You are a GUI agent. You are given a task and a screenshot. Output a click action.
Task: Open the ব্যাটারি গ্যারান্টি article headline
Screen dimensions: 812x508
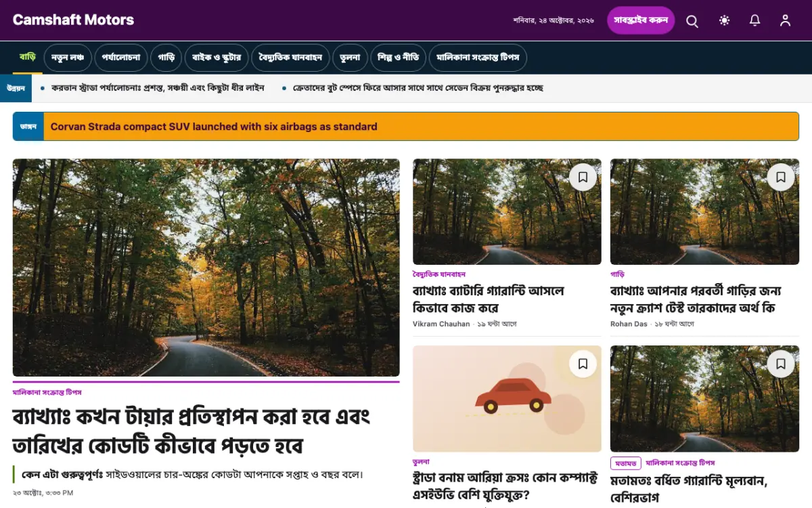489,299
